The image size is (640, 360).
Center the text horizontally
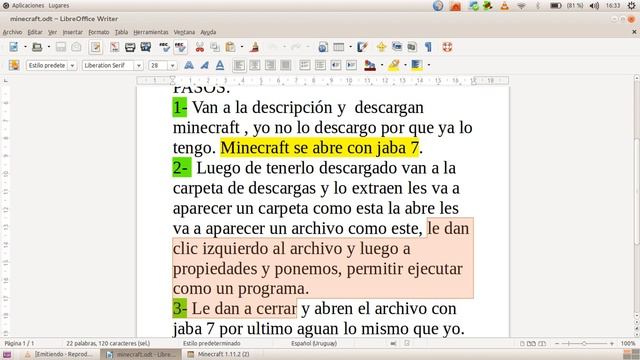coord(255,65)
